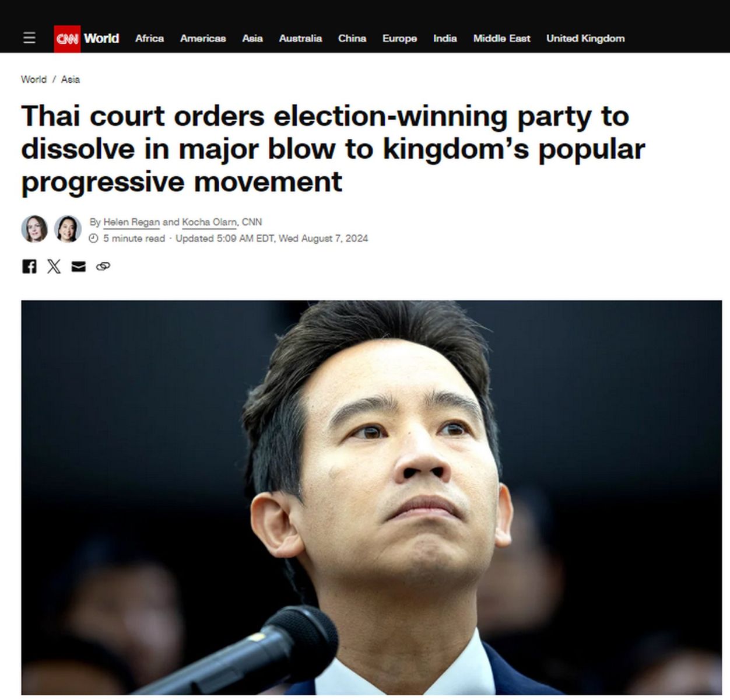Click Kocha Olarn's author avatar
This screenshot has width=730, height=700.
click(68, 229)
